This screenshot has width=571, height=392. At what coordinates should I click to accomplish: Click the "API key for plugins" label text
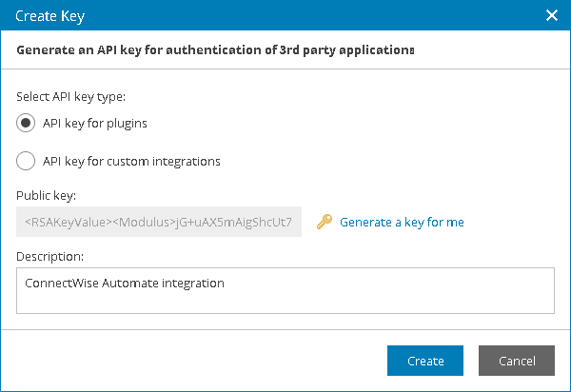95,123
